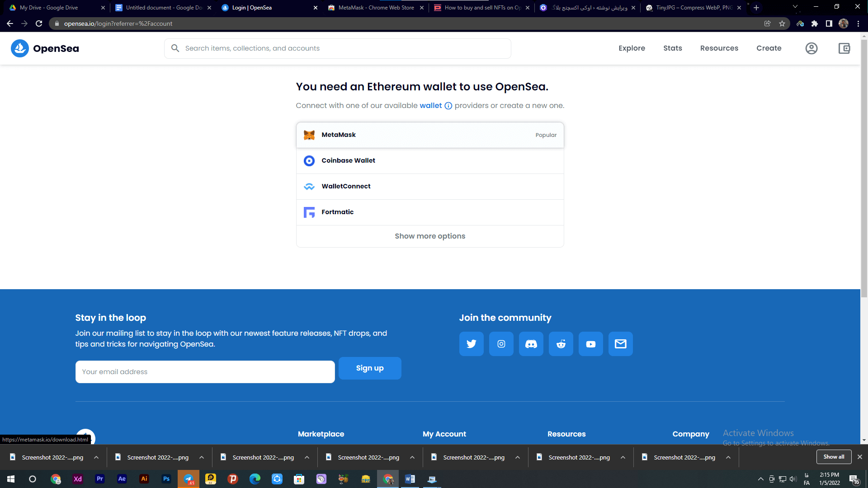Open the account profile icon
The width and height of the screenshot is (868, 488).
coord(811,48)
